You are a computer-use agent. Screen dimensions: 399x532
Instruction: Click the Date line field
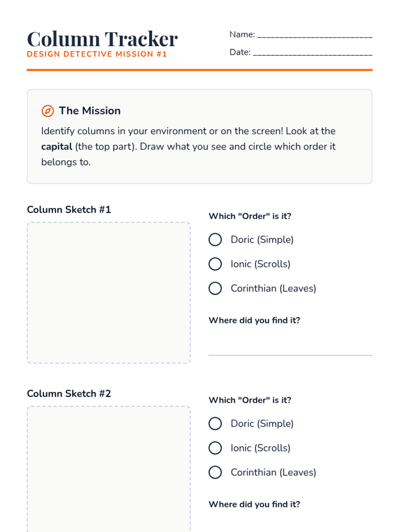tap(312, 53)
